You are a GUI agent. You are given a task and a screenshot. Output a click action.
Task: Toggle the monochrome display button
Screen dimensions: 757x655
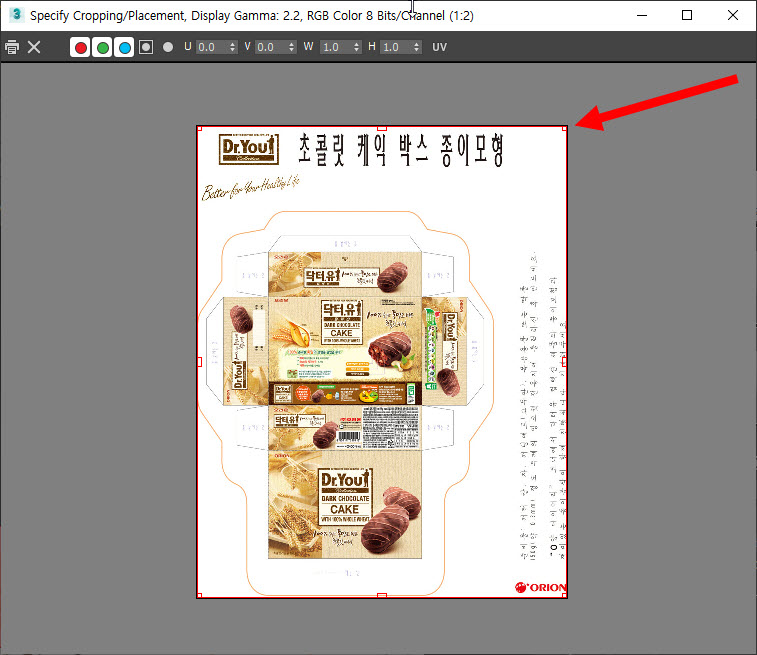168,47
